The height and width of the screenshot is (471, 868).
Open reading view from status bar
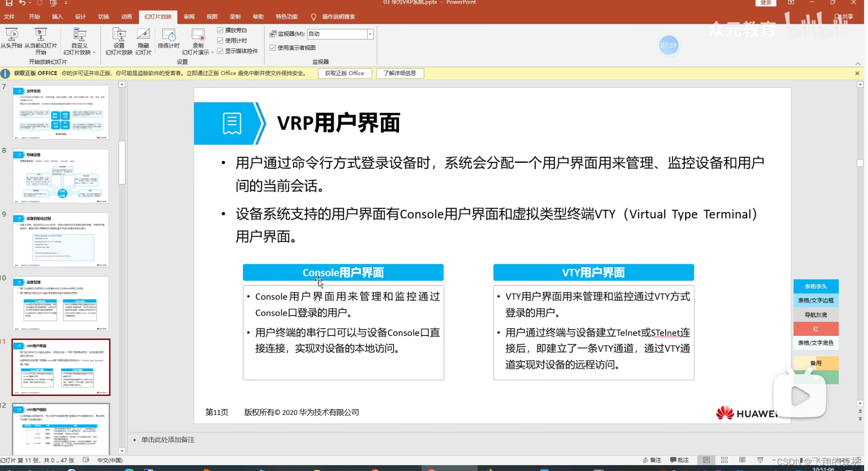click(x=742, y=459)
